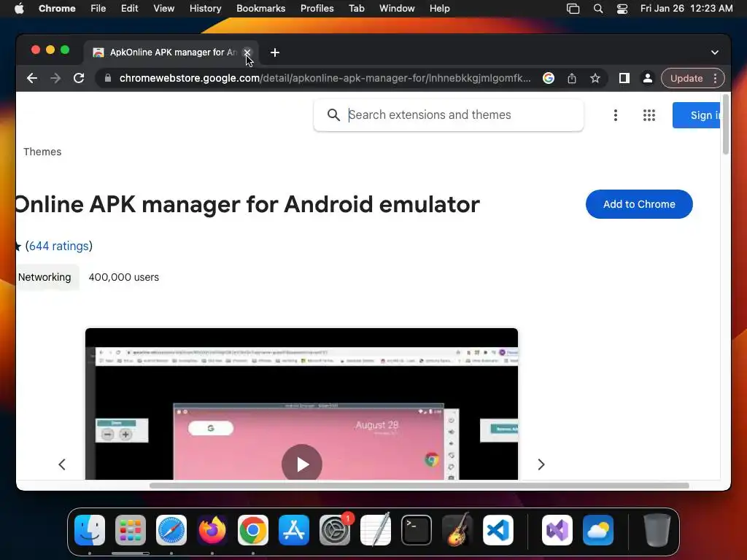Open a new tab with the plus button
Viewport: 747px width, 560px height.
(x=275, y=52)
